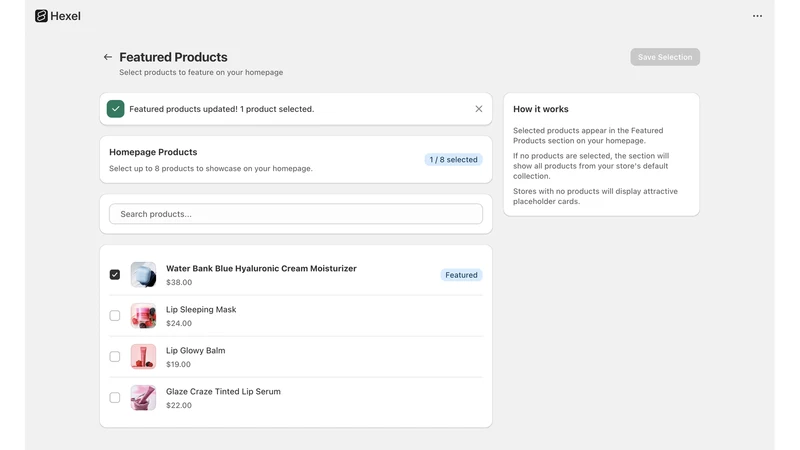Screen dimensions: 800x450
Task: Click the How it works heading
Action: pos(541,109)
